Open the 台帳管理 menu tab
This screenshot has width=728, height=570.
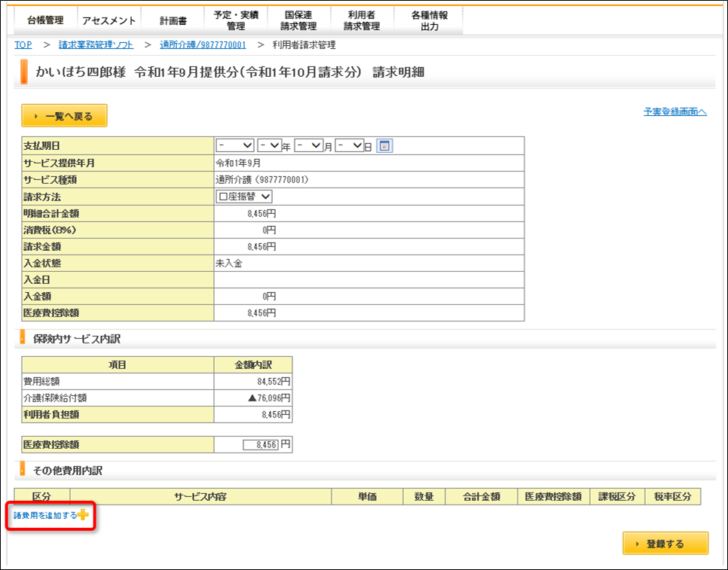pos(45,20)
